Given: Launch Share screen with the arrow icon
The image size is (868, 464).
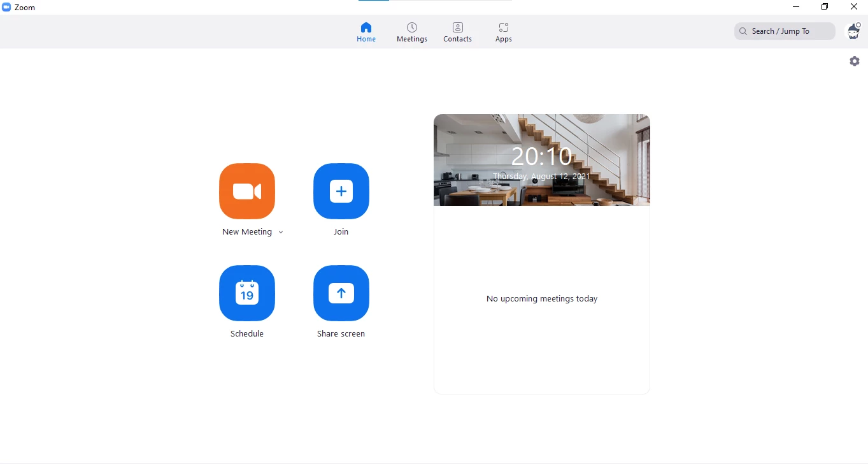Looking at the screenshot, I should [341, 293].
